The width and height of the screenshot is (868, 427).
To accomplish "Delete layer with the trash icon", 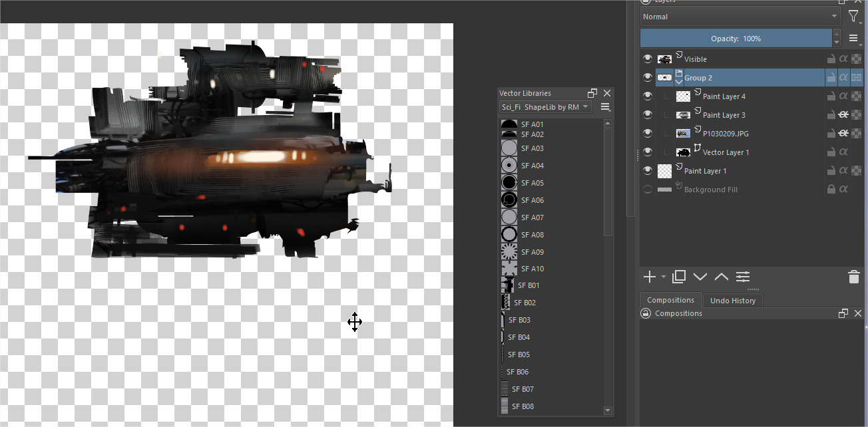I will pos(854,277).
